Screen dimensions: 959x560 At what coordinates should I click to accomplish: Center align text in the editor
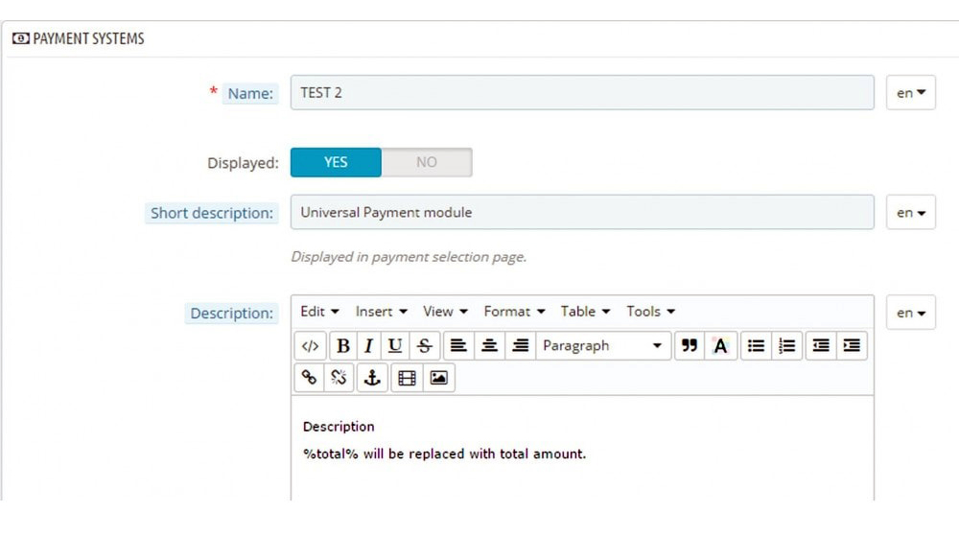[489, 346]
